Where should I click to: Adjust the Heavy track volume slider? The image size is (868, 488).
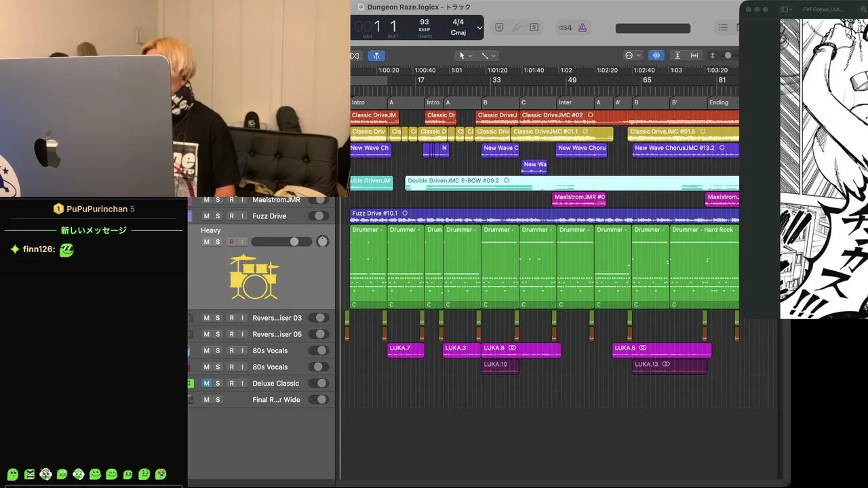click(x=281, y=242)
